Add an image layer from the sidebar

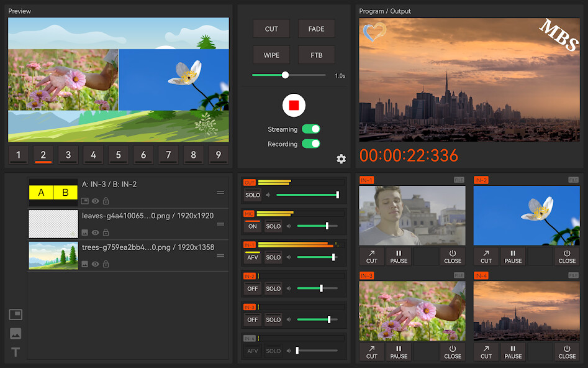click(x=16, y=334)
